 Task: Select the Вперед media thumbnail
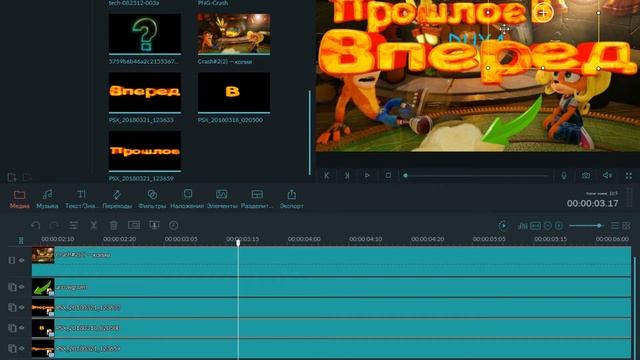[145, 92]
